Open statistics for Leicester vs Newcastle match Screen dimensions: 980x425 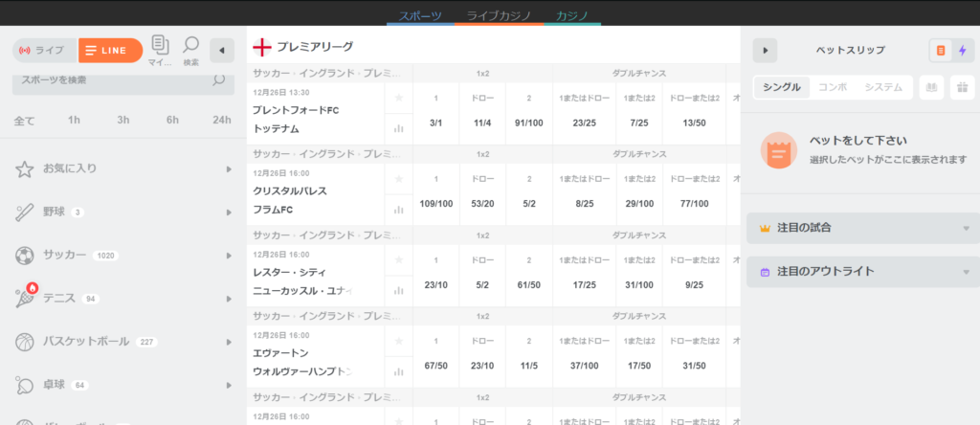(x=399, y=291)
